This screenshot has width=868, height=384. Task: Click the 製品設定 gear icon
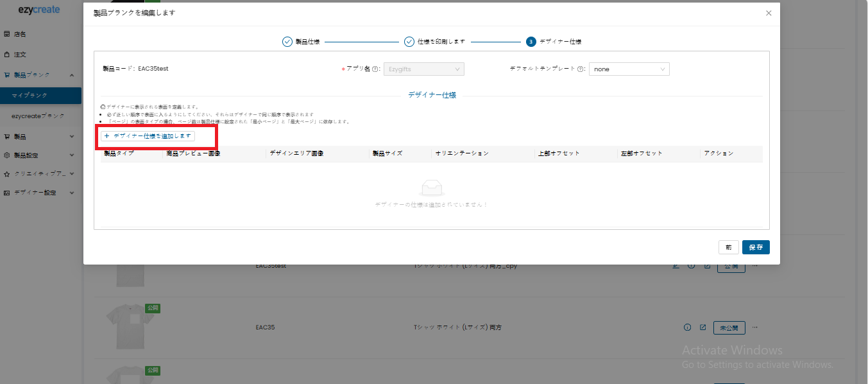[x=7, y=155]
